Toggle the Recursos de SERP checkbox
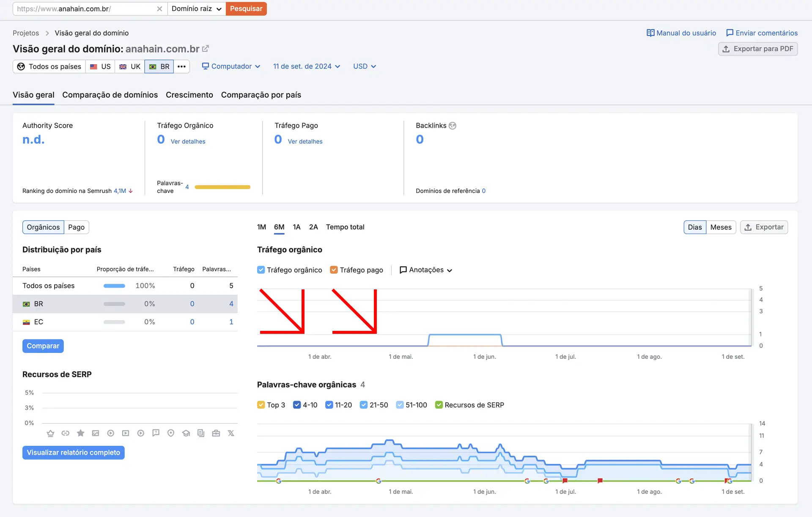812x517 pixels. [439, 405]
